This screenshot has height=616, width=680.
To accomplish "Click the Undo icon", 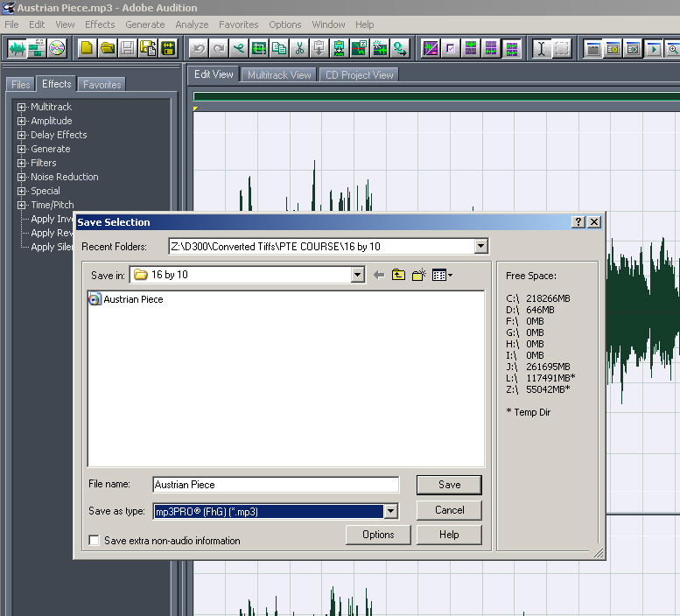I will 199,48.
